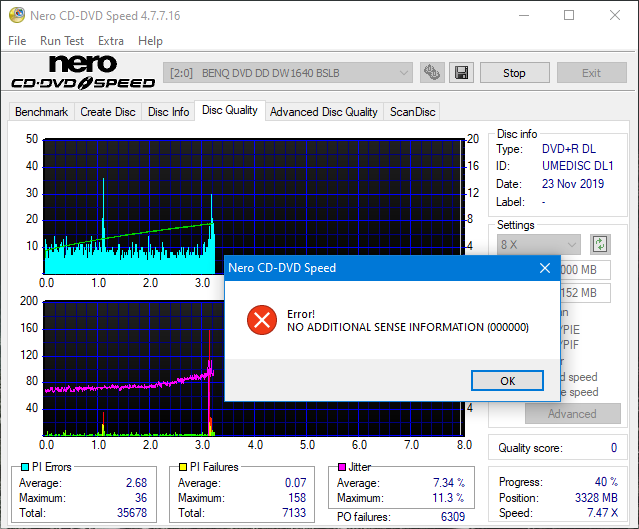This screenshot has height=529, width=639.
Task: Open the Extra menu
Action: click(x=111, y=41)
